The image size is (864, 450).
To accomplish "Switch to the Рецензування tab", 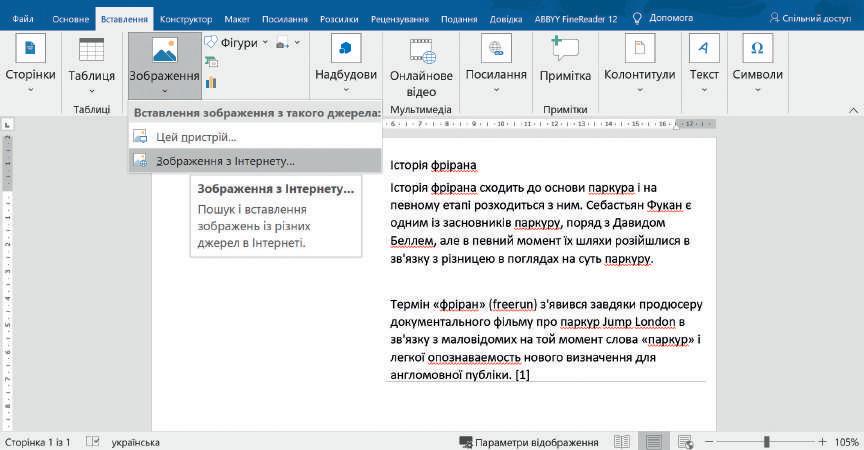I will point(399,19).
